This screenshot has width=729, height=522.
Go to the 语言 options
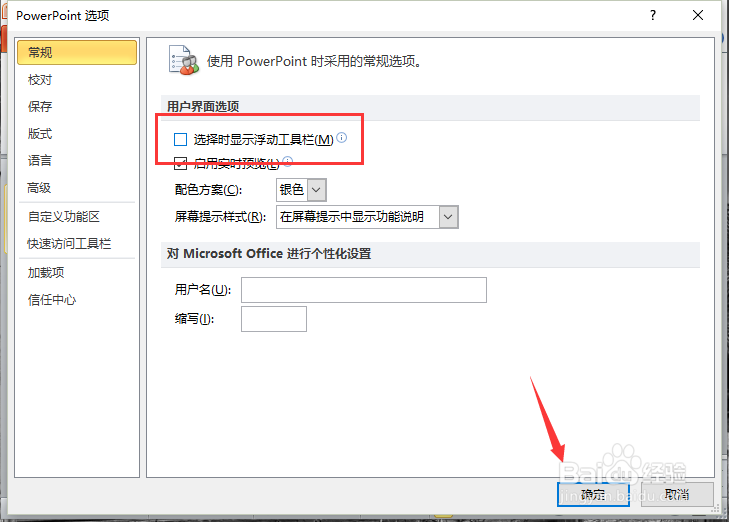click(40, 161)
